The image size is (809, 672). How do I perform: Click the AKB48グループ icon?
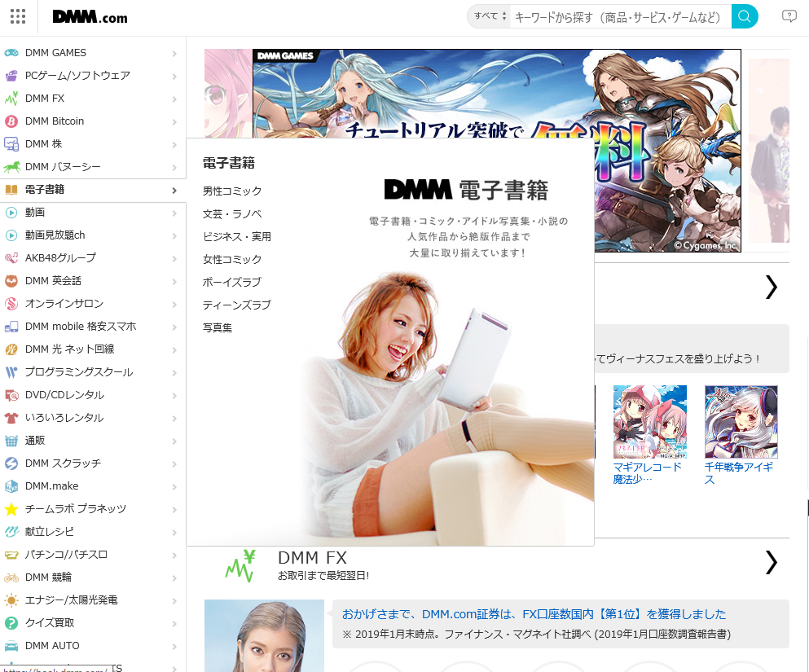11,258
